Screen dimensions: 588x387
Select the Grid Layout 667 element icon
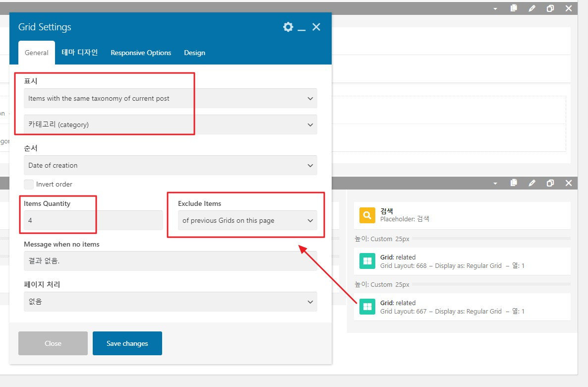[367, 307]
